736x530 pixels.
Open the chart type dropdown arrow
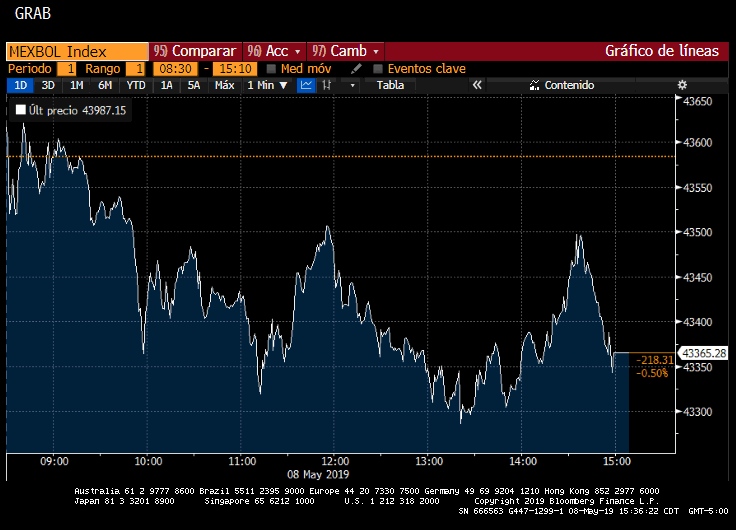[351, 86]
